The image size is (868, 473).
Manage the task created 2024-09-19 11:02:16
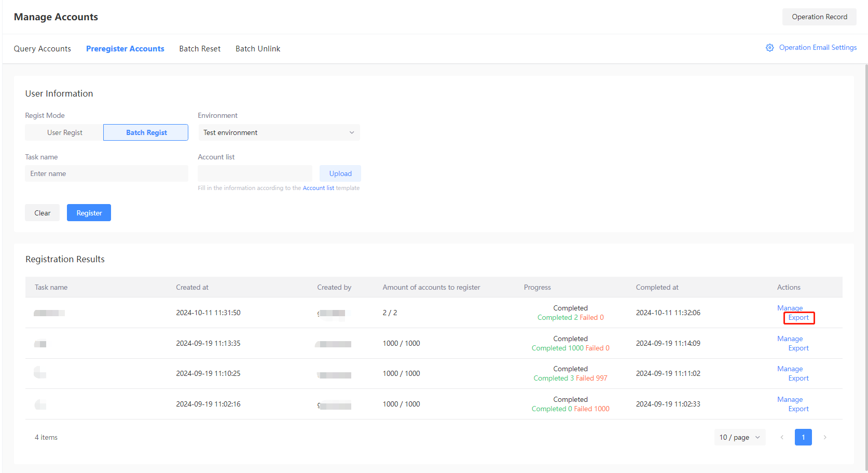(790, 399)
